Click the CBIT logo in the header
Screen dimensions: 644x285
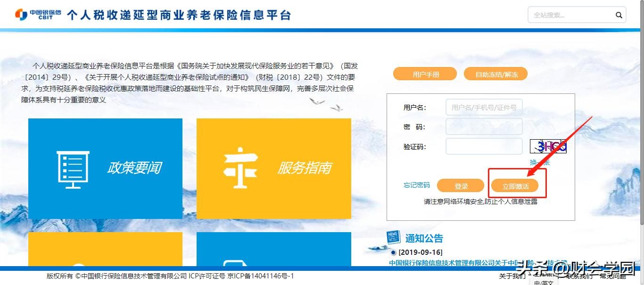(38, 15)
